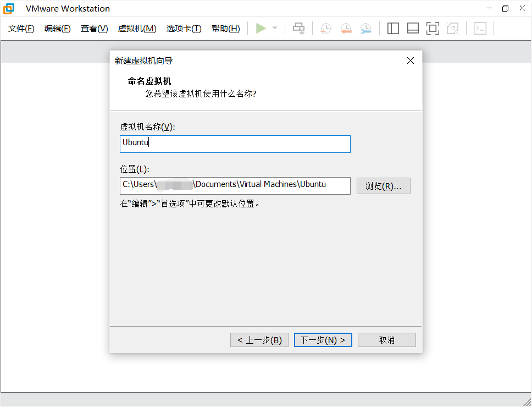Proceed with 下一步(N) button
The image size is (532, 407).
point(323,340)
